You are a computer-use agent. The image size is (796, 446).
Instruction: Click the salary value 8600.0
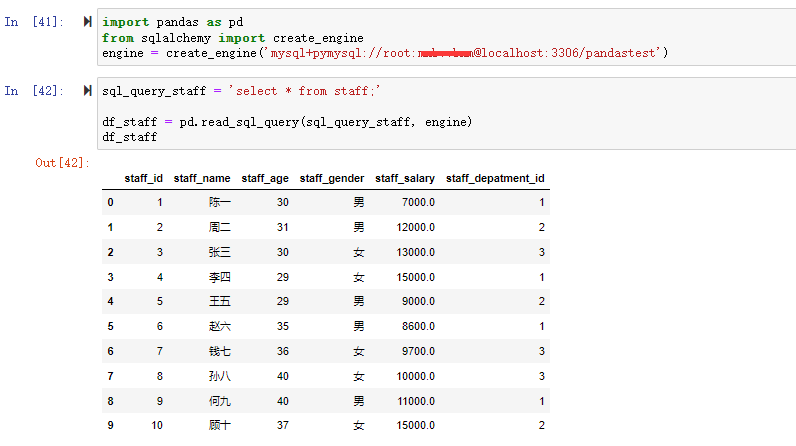tap(418, 326)
